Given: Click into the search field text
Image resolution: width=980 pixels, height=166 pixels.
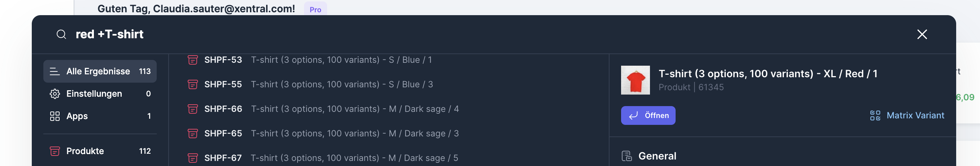Looking at the screenshot, I should click(x=109, y=35).
